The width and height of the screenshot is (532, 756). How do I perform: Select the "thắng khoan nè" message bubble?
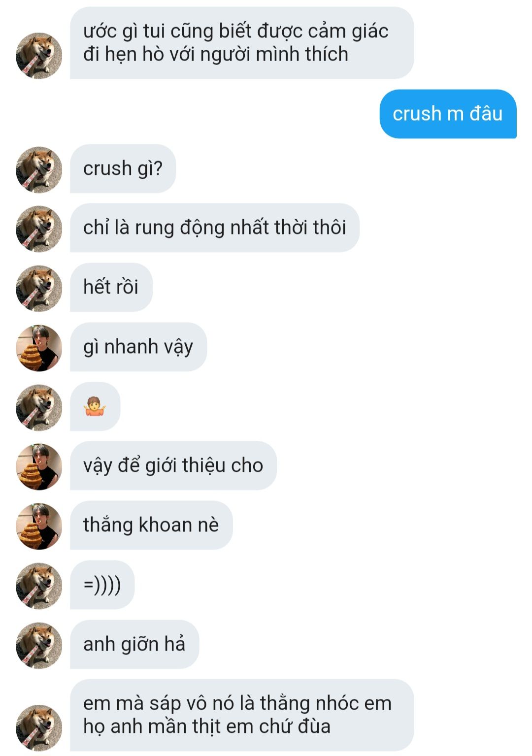point(151,525)
